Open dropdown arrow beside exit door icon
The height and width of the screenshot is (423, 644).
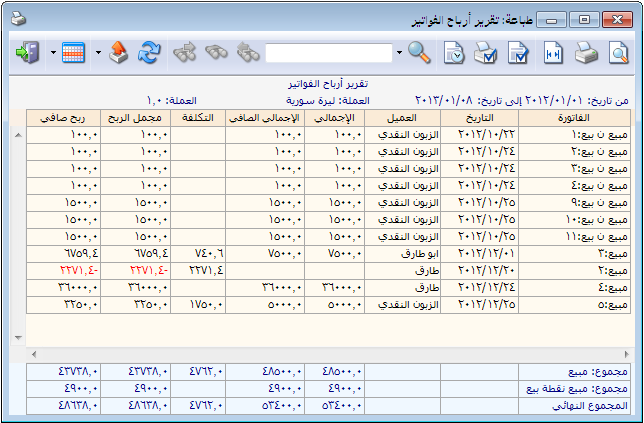tap(53, 53)
